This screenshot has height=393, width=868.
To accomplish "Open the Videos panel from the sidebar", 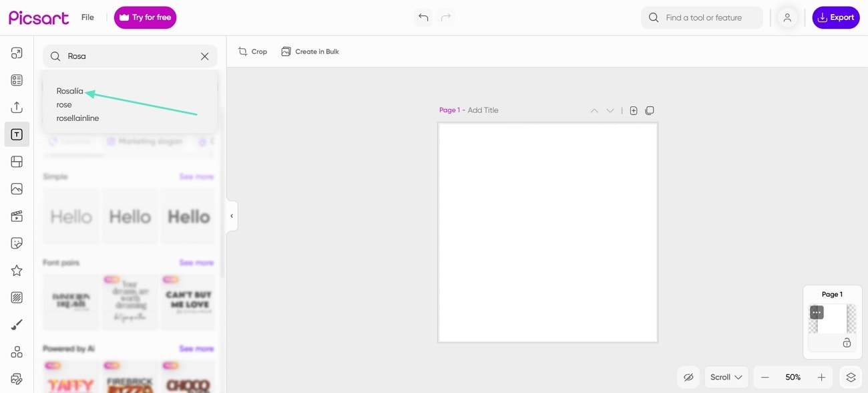I will point(17,215).
